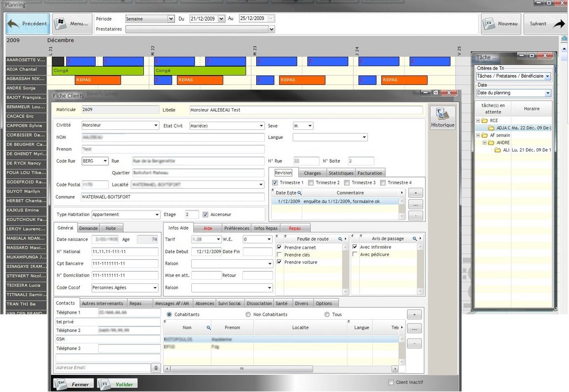Viewport: 569px width, 392px height.
Task: Click magnifier icon in contacts Nom column
Action: tap(209, 328)
